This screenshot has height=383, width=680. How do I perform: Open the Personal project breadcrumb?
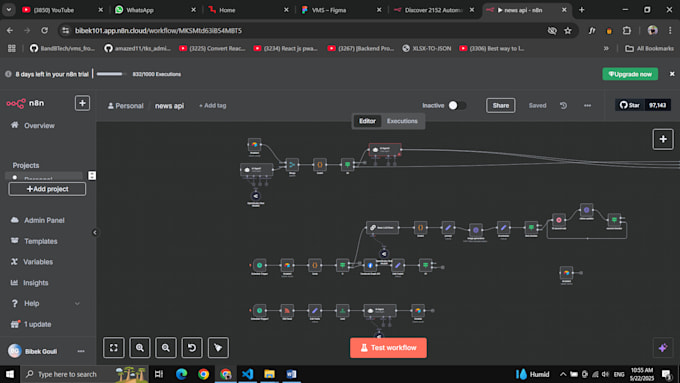click(x=126, y=105)
